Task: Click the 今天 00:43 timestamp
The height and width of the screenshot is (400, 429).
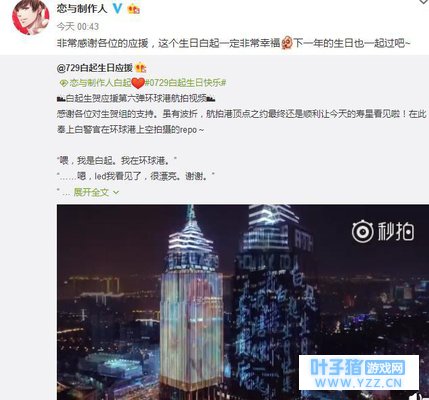Action: [78, 26]
